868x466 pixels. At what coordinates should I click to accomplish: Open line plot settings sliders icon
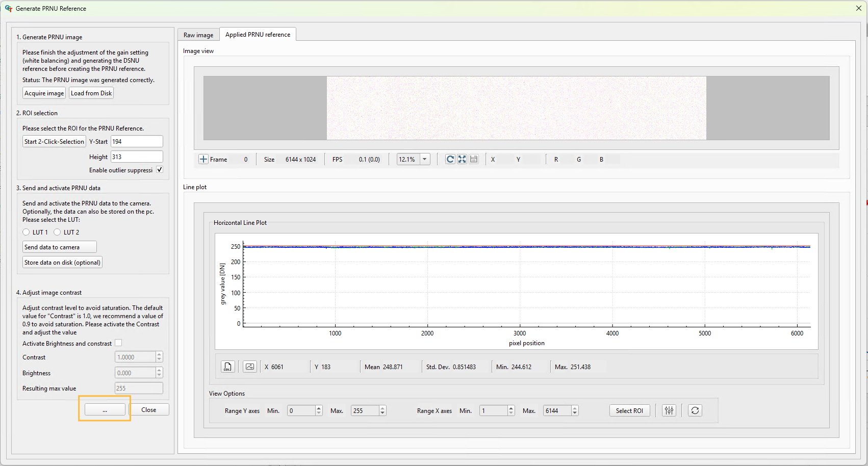click(669, 410)
